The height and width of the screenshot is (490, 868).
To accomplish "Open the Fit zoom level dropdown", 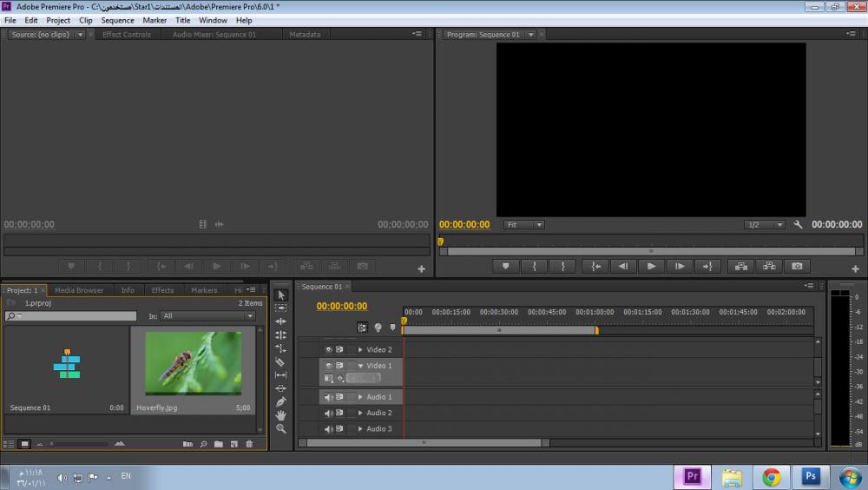I will pyautogui.click(x=524, y=225).
